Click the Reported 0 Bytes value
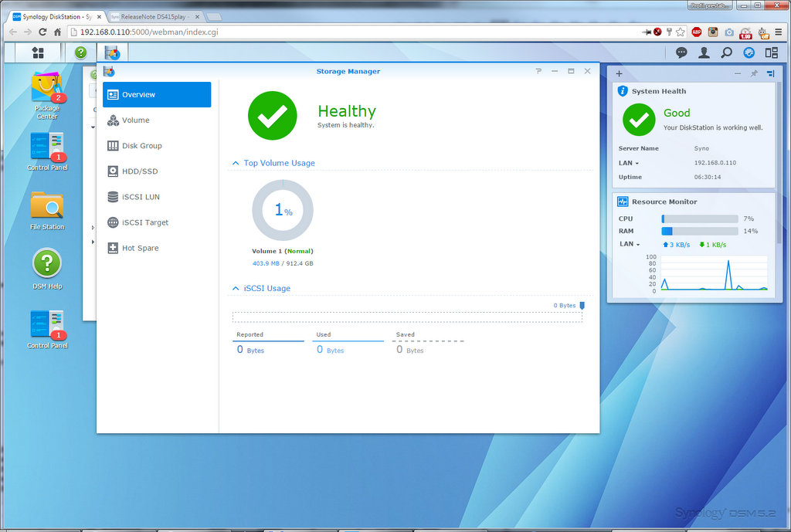 coord(250,350)
